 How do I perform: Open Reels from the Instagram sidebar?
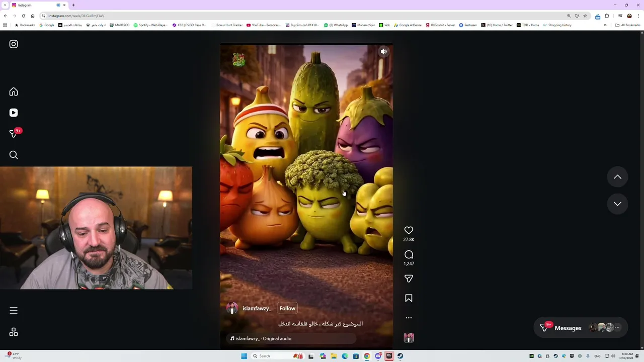click(x=14, y=113)
